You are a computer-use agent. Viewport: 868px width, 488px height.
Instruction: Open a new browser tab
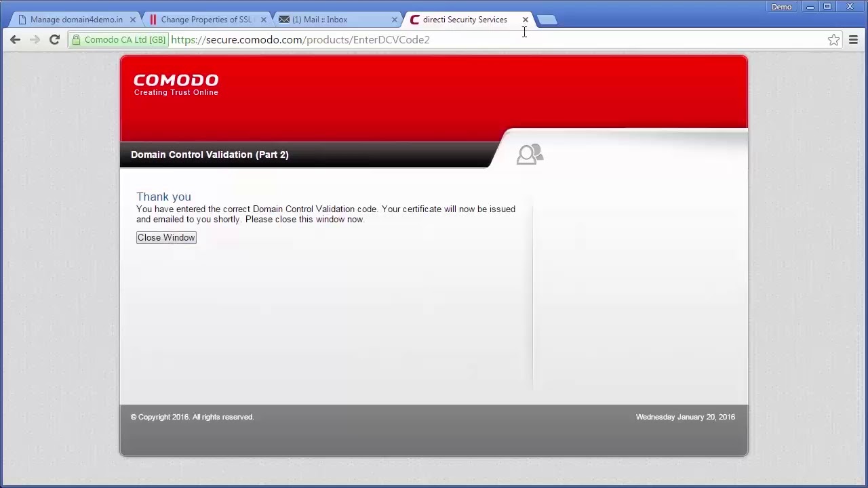548,20
